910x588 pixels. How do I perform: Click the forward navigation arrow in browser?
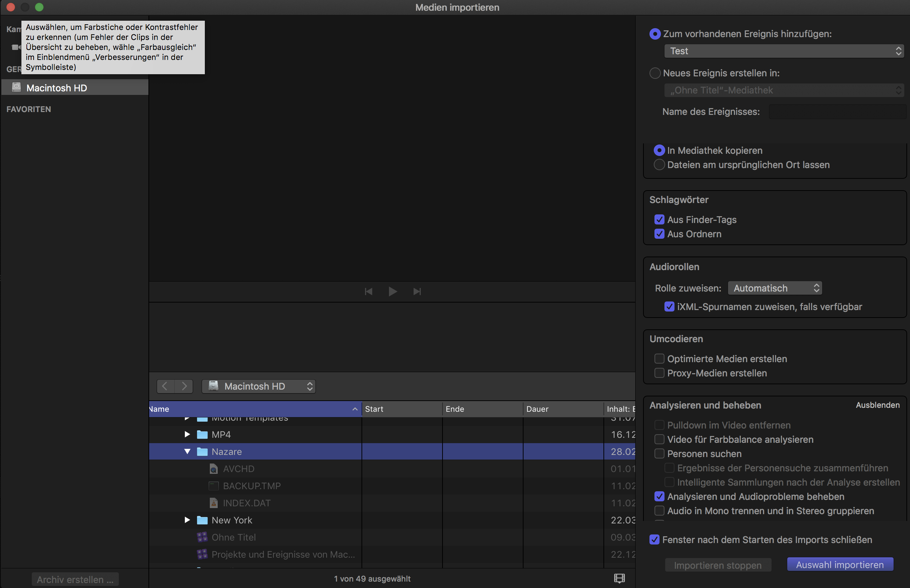point(184,386)
